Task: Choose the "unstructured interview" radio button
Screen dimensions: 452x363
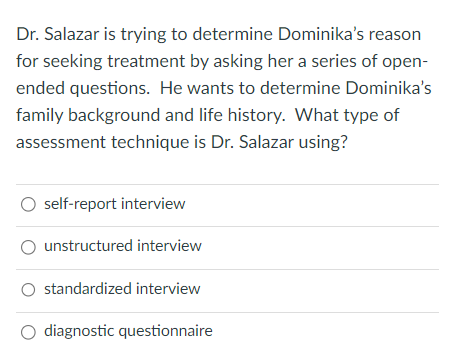Action: pos(28,247)
